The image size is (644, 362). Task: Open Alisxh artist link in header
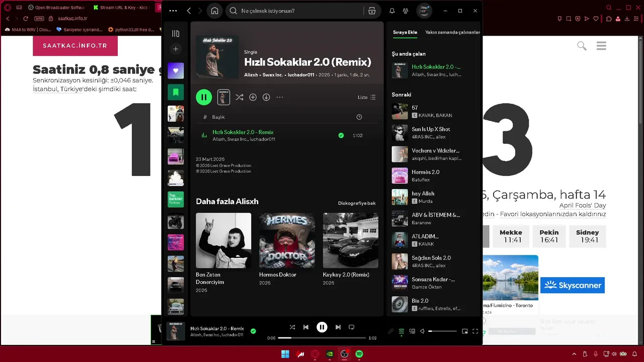click(x=251, y=75)
